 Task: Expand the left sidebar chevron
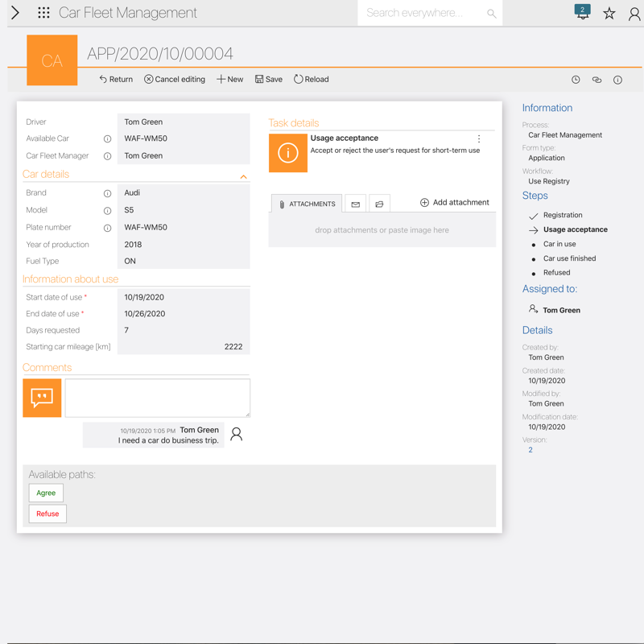14,13
